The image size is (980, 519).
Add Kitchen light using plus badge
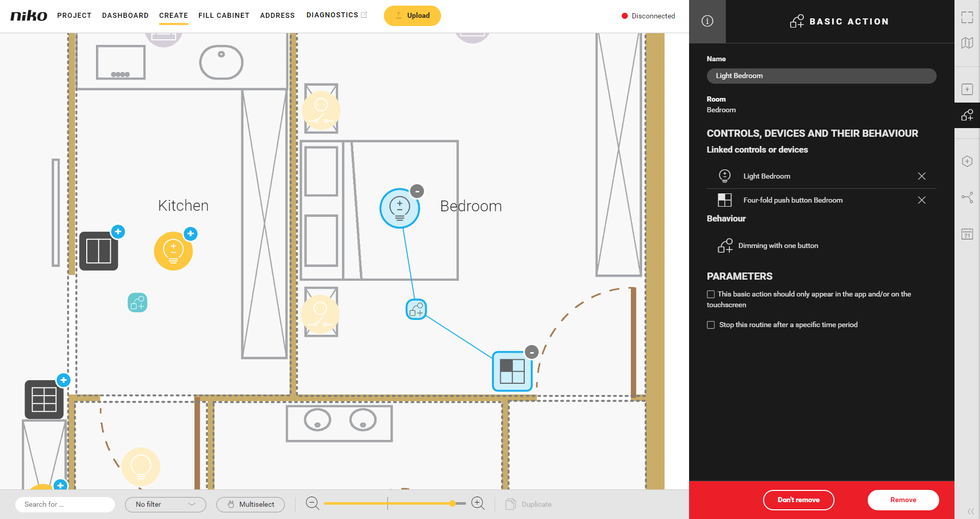coord(190,234)
